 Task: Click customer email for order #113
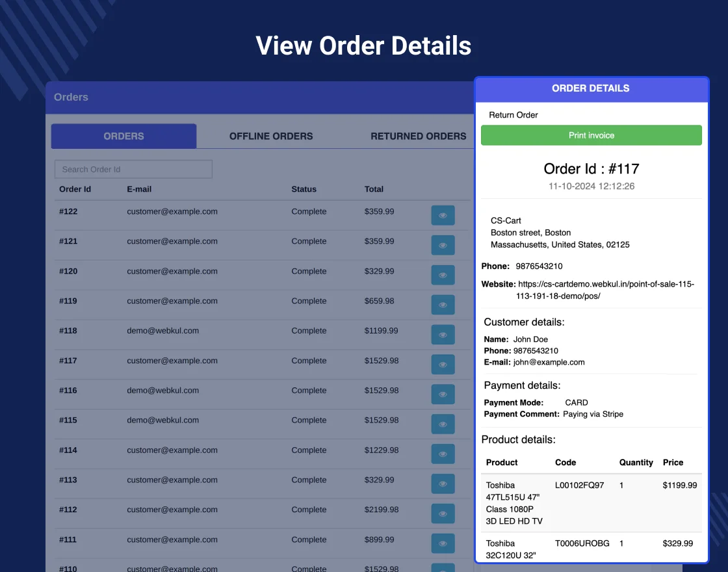point(172,480)
